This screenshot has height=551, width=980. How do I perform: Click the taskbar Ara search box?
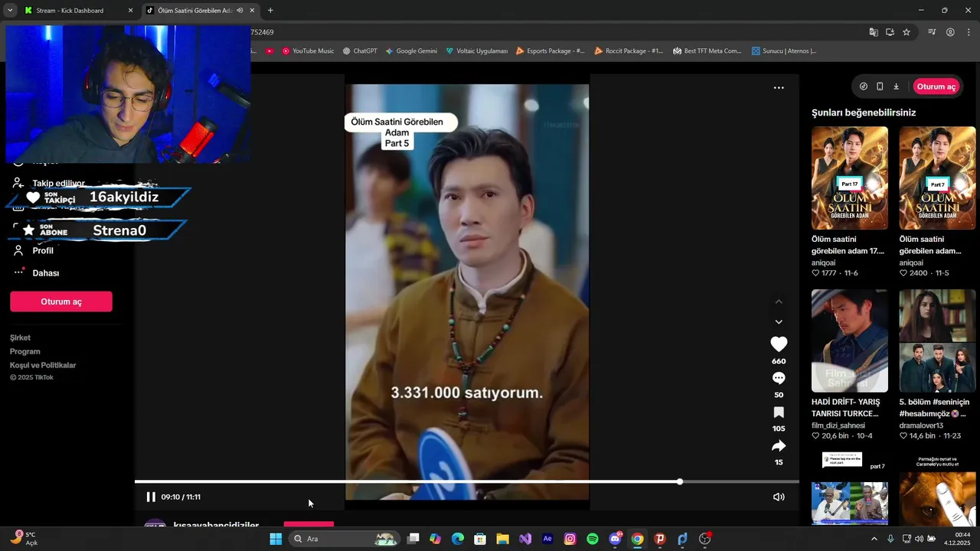pos(345,539)
